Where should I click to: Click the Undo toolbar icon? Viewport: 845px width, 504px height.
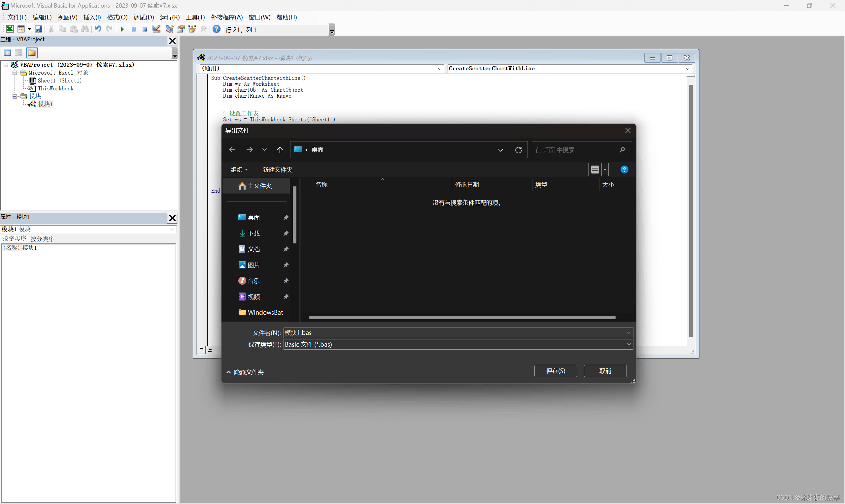coord(98,29)
